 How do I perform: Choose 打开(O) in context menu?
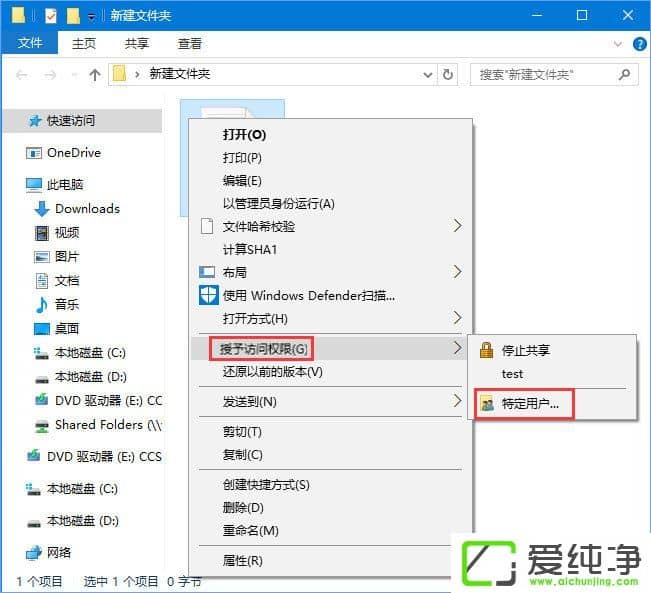[x=244, y=135]
